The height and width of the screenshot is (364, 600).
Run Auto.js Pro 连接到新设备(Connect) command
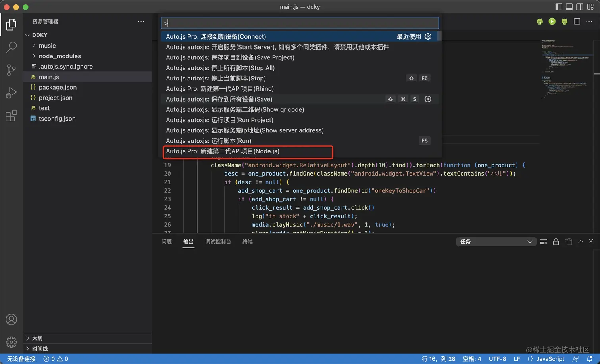(299, 36)
